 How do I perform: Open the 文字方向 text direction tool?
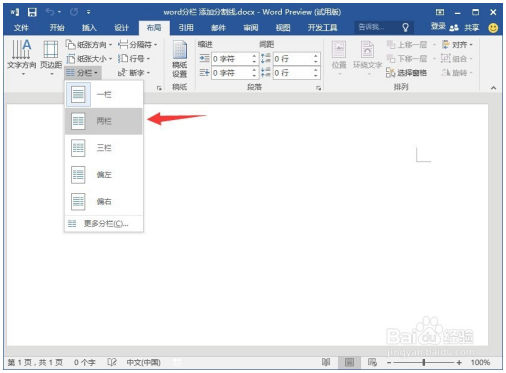pyautogui.click(x=22, y=57)
